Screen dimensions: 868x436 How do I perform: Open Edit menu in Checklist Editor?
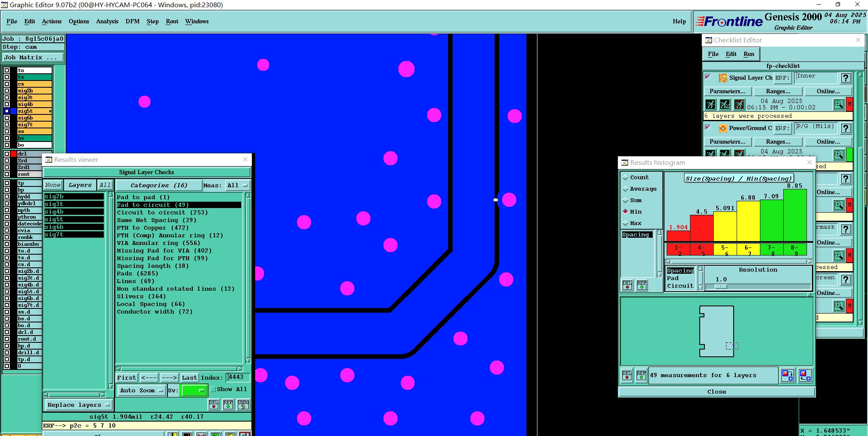click(731, 54)
